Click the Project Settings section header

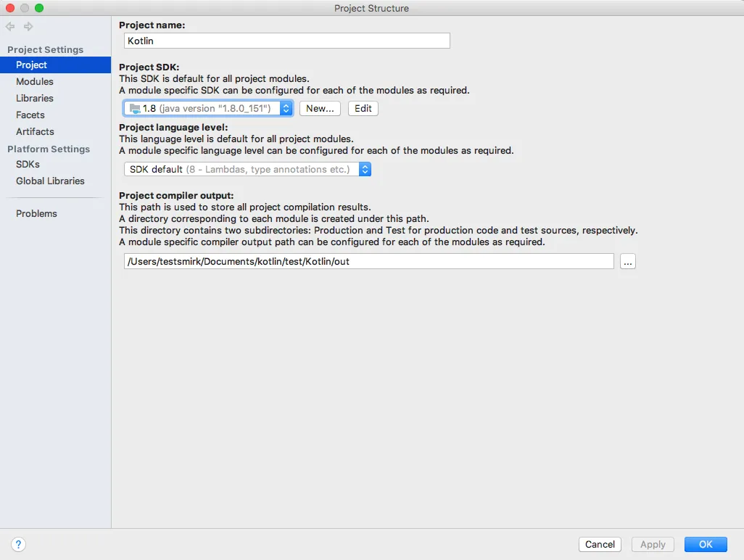pyautogui.click(x=45, y=50)
